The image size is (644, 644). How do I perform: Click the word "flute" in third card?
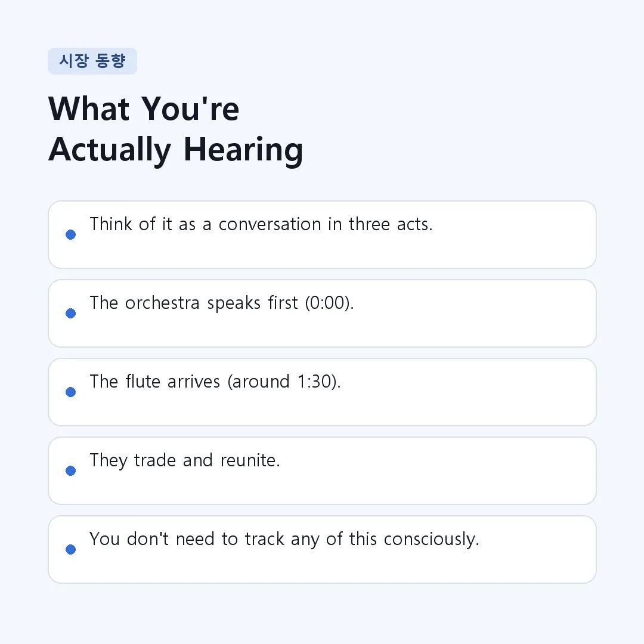tap(143, 382)
